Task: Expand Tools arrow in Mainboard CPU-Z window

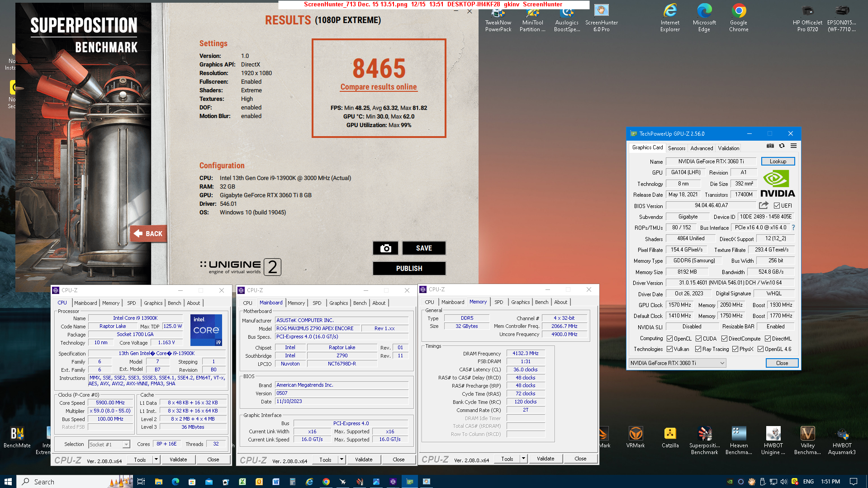Action: pyautogui.click(x=342, y=460)
